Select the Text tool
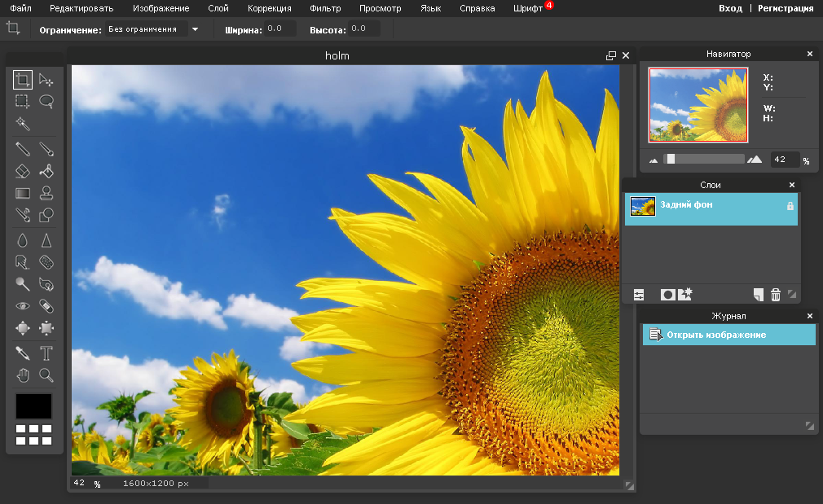Viewport: 823px width, 504px height. pos(46,353)
